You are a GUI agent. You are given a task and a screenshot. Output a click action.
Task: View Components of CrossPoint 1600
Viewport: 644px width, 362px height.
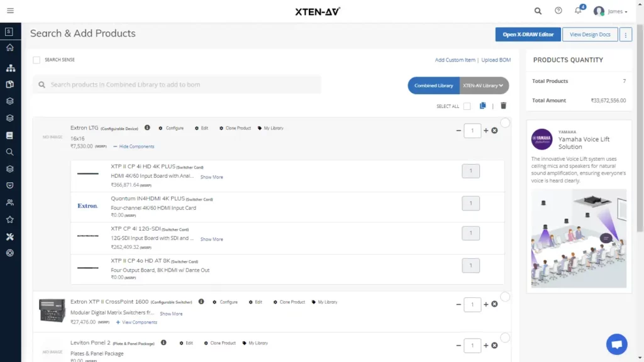click(x=136, y=322)
